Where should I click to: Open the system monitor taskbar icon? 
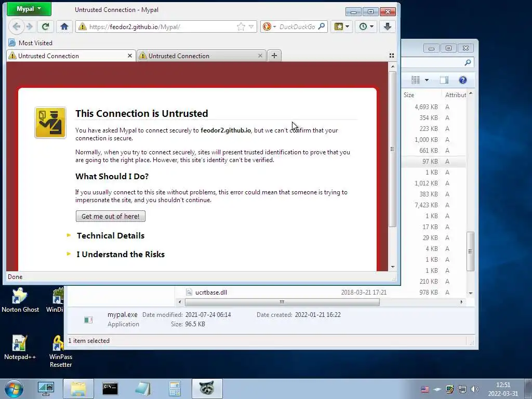[46, 389]
